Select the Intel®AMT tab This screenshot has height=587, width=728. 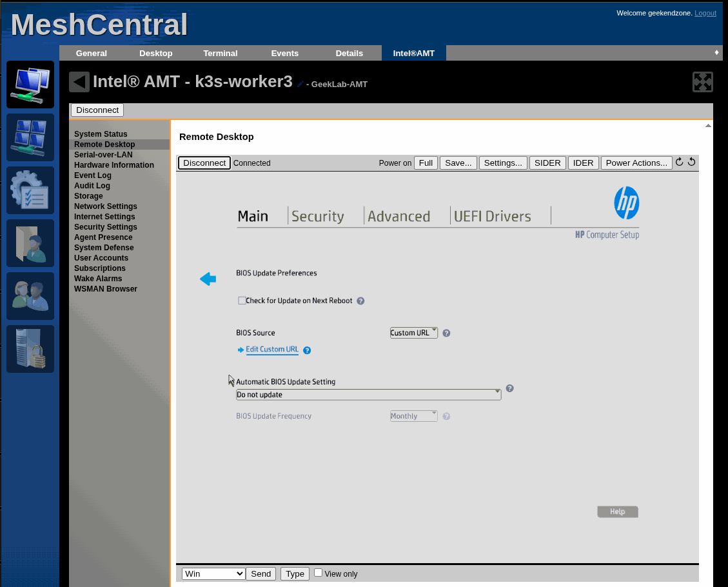point(414,54)
